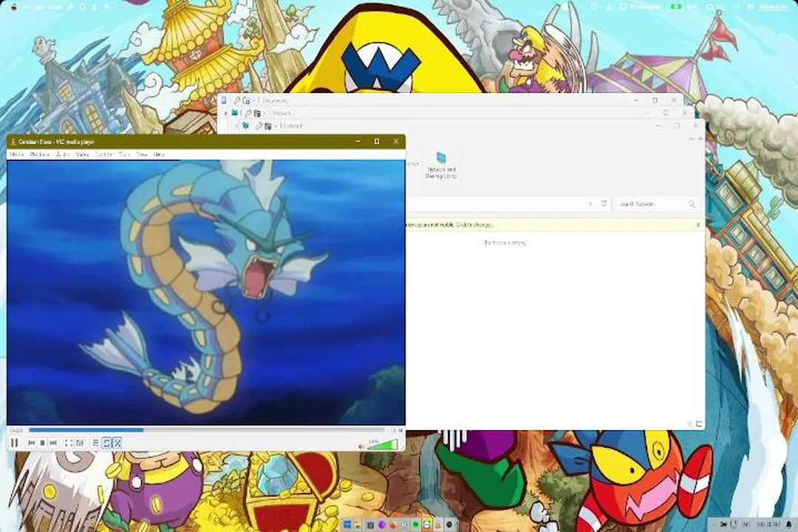The image size is (798, 532).
Task: Collapse the Explorer ribbon with the chevron
Action: (692, 139)
